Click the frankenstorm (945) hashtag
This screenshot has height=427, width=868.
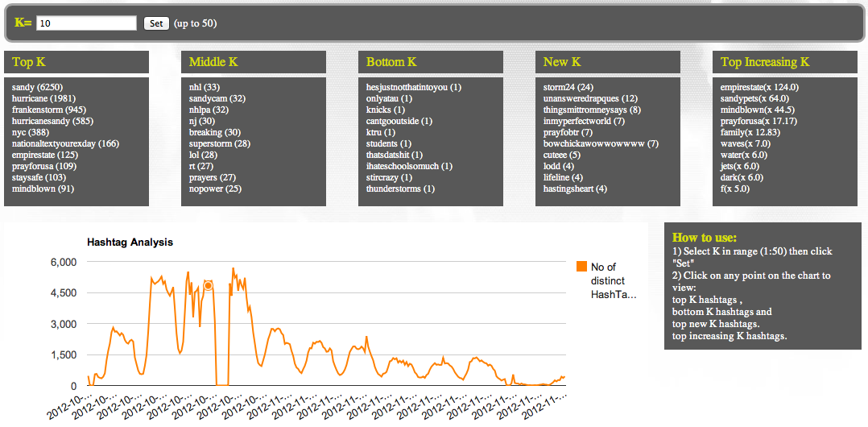coord(49,110)
